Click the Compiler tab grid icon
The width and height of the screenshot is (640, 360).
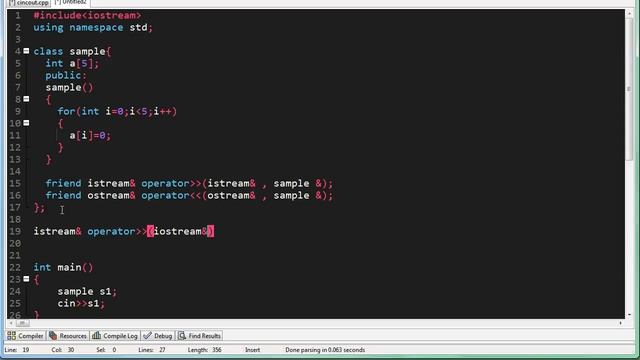point(11,336)
